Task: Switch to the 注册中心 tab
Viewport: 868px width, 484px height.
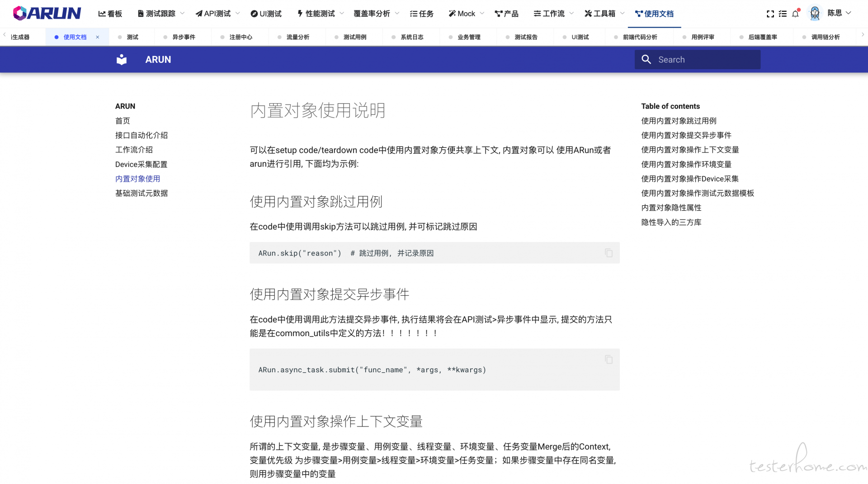Action: click(241, 37)
